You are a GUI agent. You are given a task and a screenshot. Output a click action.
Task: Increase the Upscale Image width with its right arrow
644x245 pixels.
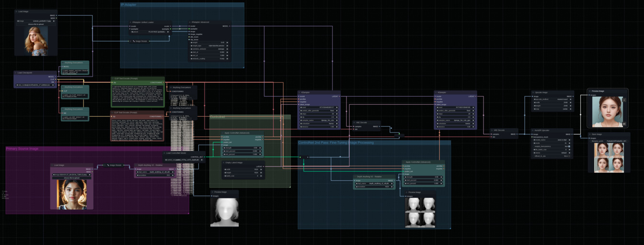coord(570,102)
